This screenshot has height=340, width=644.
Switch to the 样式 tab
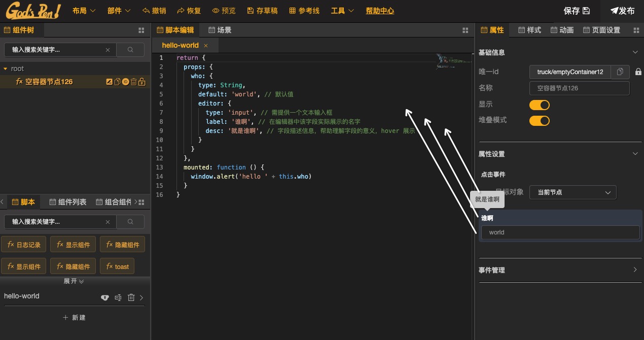pos(529,30)
